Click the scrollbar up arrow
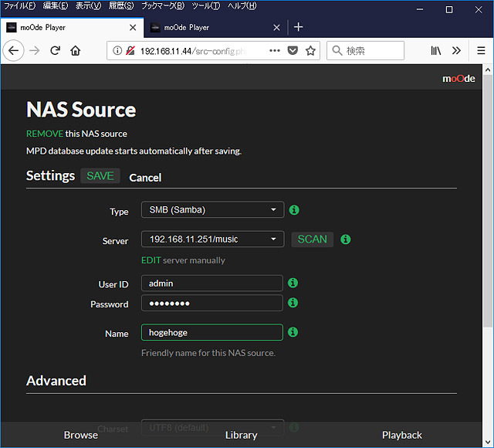Screen dimensions: 494x448 (488, 70)
